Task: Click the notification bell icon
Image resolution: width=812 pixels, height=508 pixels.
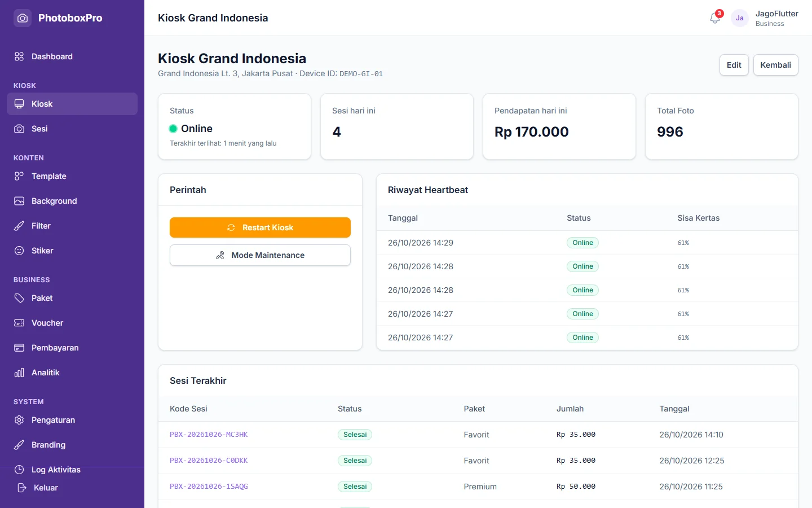Action: pos(714,18)
